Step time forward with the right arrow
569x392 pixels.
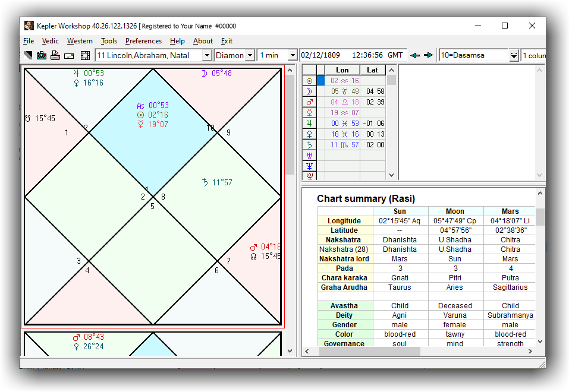(x=428, y=55)
